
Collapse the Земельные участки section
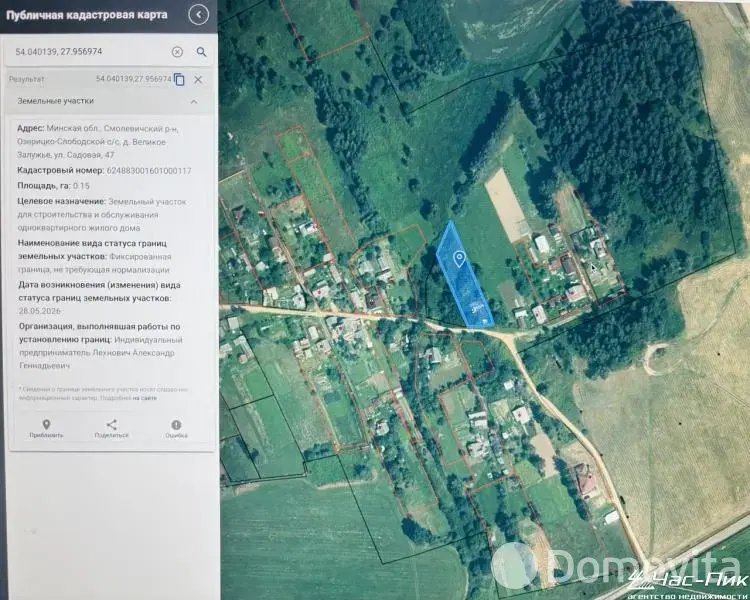tap(194, 101)
